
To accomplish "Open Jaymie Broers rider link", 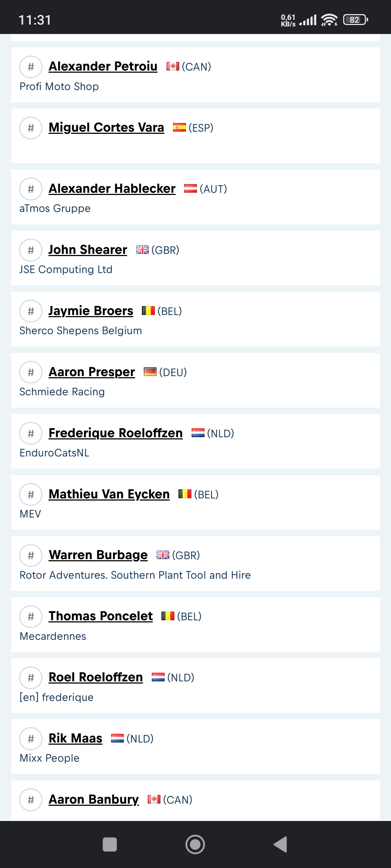I will tap(91, 311).
